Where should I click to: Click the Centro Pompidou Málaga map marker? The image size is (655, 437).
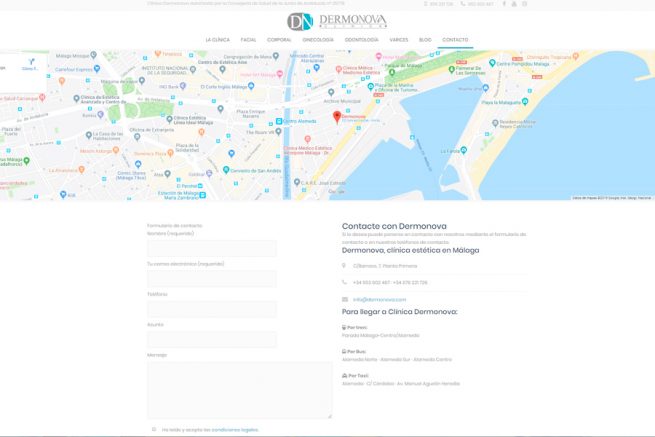(492, 63)
